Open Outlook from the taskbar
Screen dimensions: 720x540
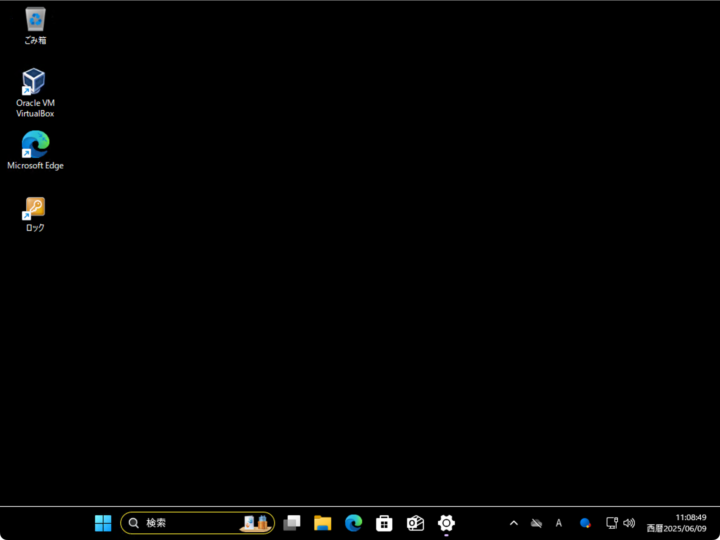(x=415, y=523)
